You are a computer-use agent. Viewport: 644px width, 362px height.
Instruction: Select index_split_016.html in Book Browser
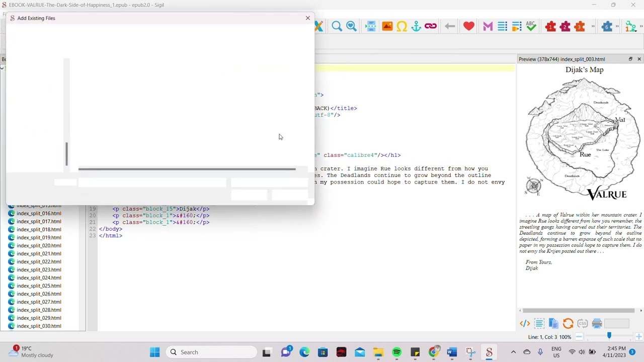pyautogui.click(x=39, y=213)
